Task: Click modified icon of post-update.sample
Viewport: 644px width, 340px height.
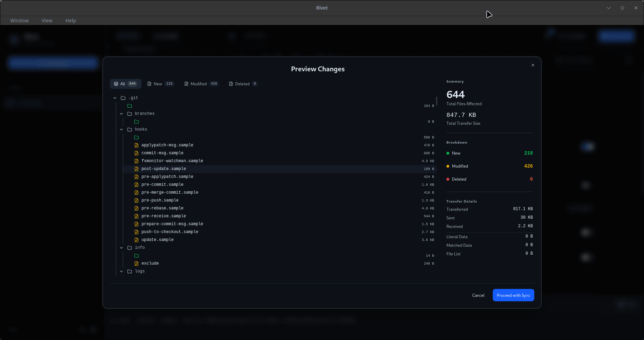Action: [136, 169]
